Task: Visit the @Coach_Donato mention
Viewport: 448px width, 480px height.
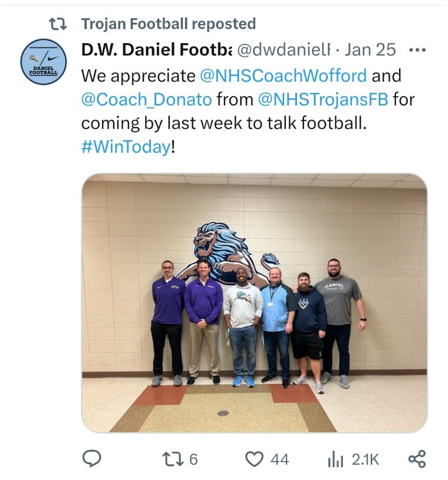Action: pos(146,100)
